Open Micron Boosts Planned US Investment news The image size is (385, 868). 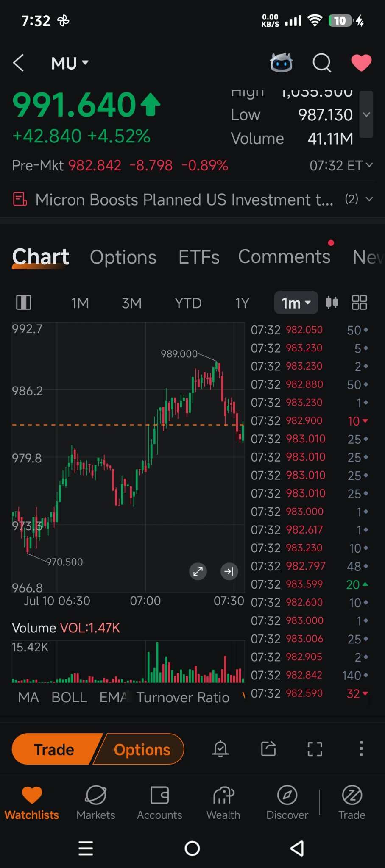(x=184, y=199)
